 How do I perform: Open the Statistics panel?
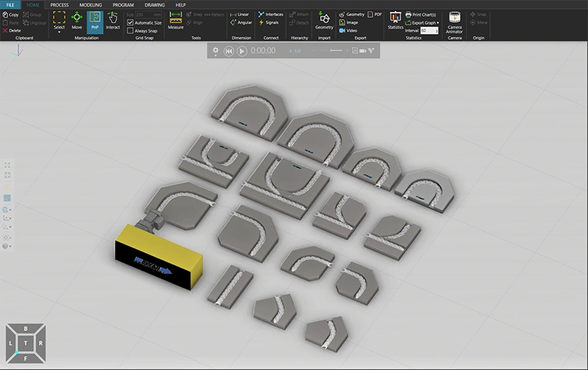click(395, 20)
